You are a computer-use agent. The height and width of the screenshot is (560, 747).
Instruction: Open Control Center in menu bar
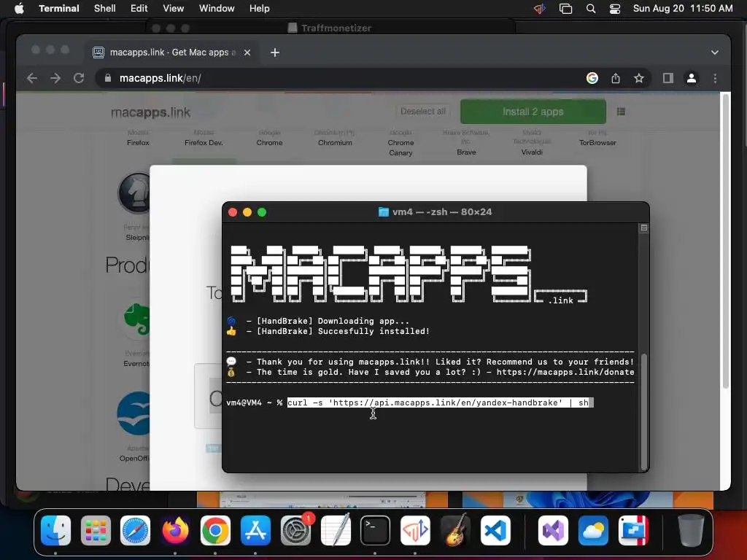[614, 9]
